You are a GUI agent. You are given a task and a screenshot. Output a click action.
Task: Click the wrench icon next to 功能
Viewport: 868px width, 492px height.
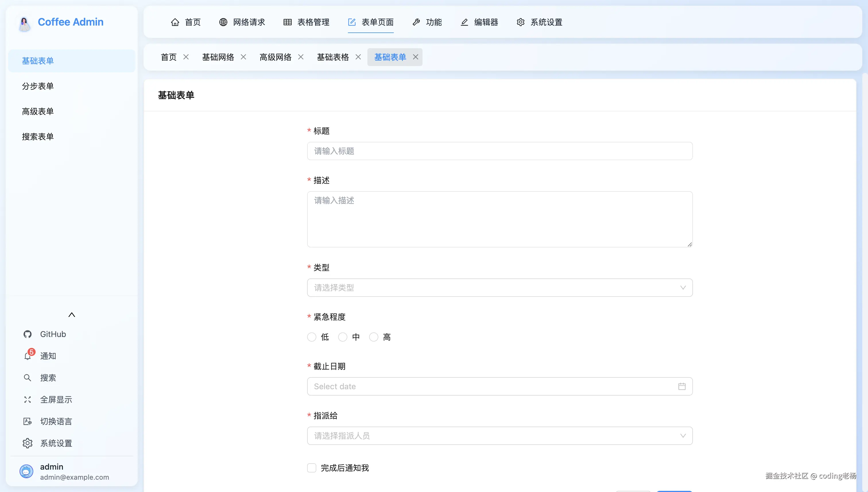(416, 22)
